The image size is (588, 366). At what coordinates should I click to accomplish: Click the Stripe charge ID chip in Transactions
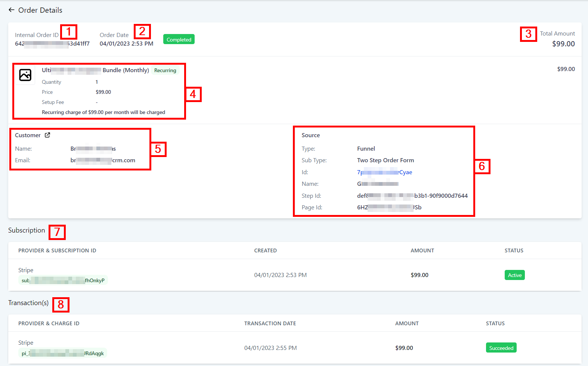(x=62, y=353)
